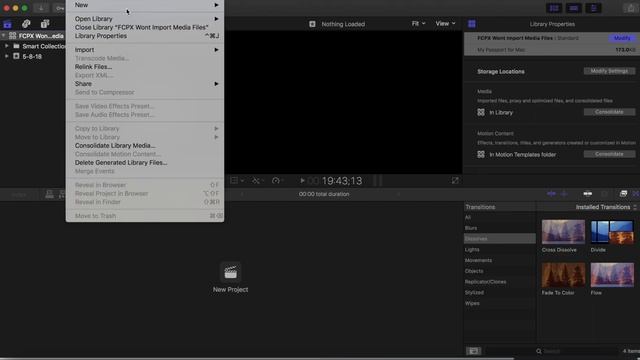Select the Fade To Color transition thumbnail
This screenshot has width=640, height=360.
563,275
